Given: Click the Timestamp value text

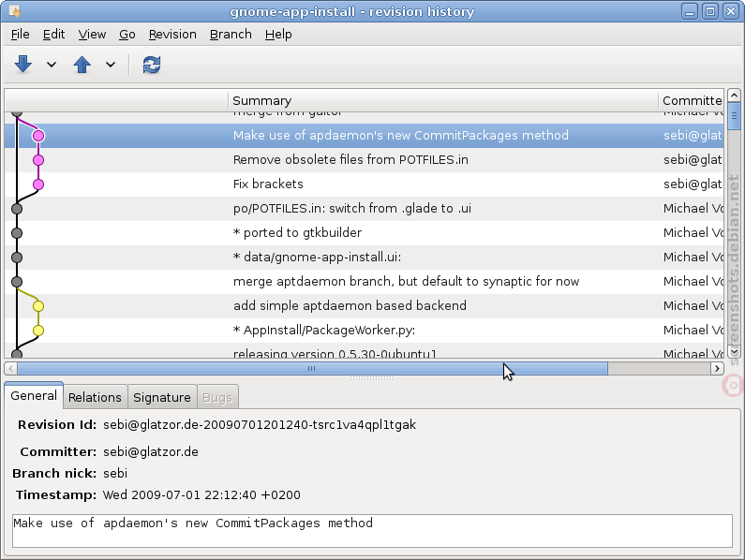Looking at the screenshot, I should (201, 495).
